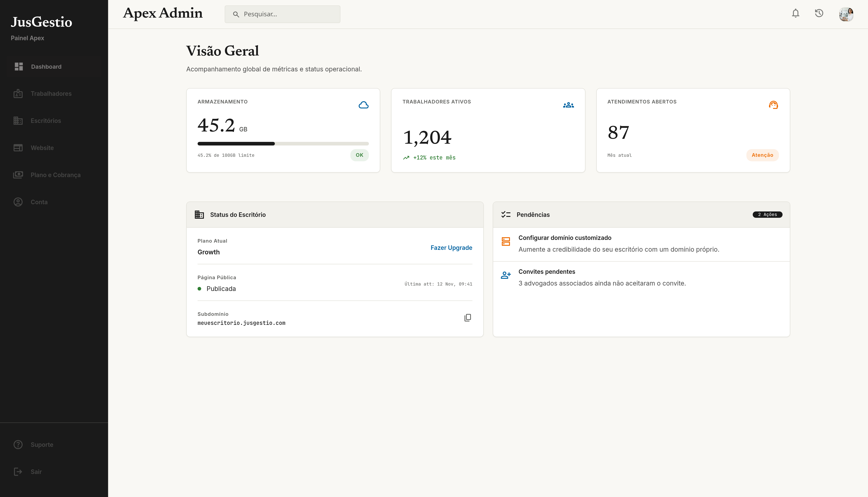Image resolution: width=868 pixels, height=497 pixels.
Task: Open Escritórios in the sidebar
Action: [x=54, y=120]
